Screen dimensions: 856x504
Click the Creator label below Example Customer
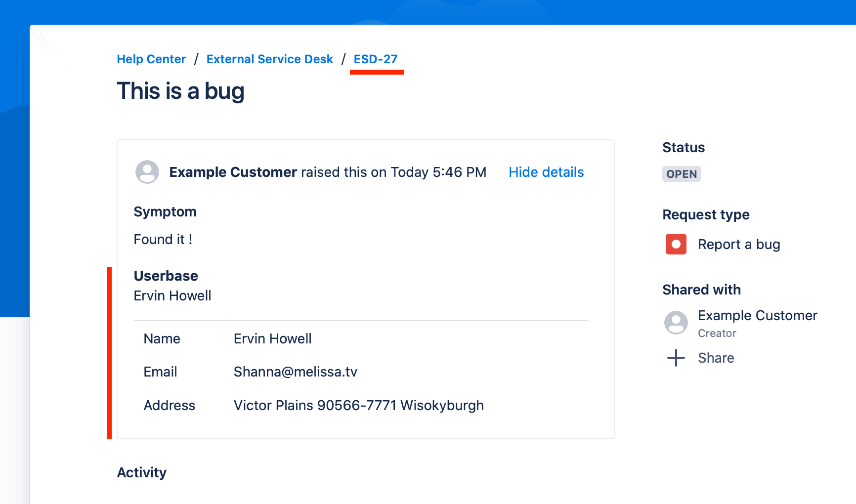point(717,333)
